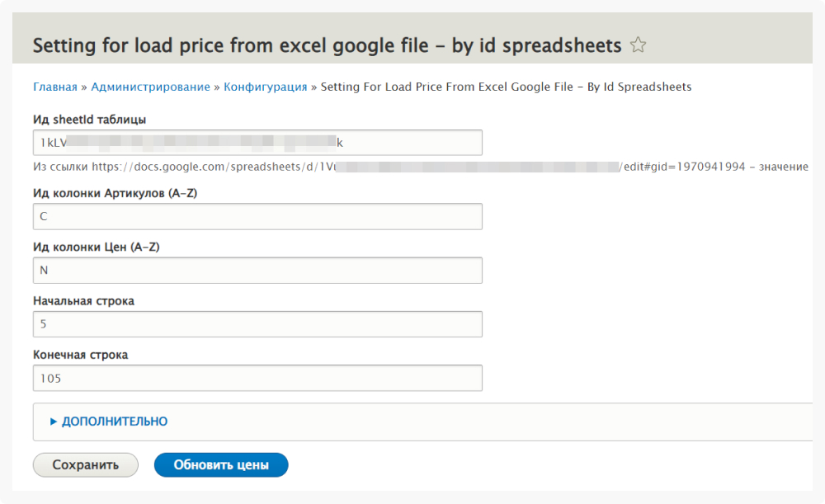Screen dimensions: 825x504
Task: Click the Ид sheetId таблицы label
Action: coord(90,120)
